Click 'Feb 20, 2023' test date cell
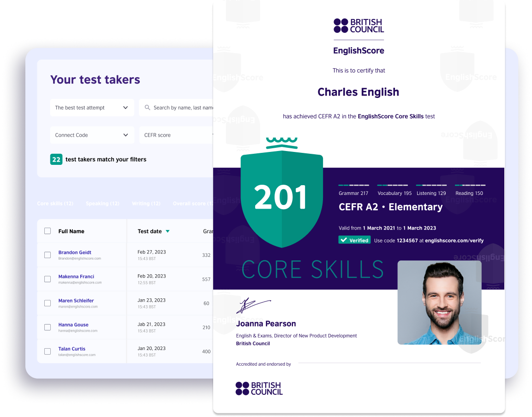The image size is (532, 417). (x=152, y=276)
